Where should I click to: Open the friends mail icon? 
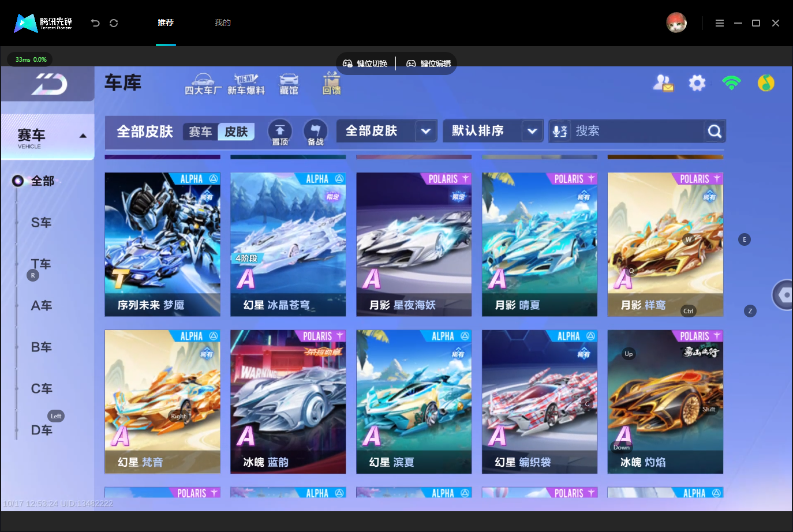(x=663, y=83)
